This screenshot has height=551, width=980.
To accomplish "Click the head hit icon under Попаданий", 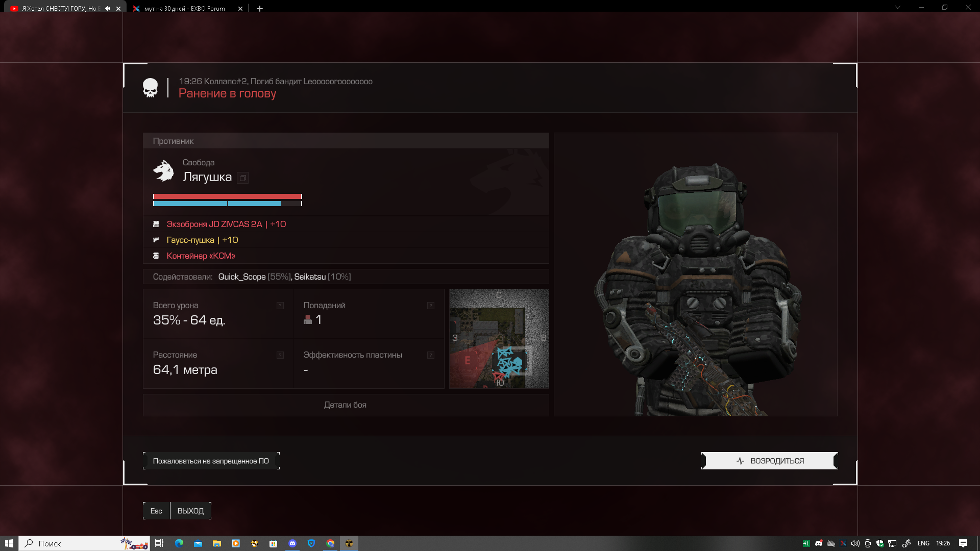I will pyautogui.click(x=308, y=319).
